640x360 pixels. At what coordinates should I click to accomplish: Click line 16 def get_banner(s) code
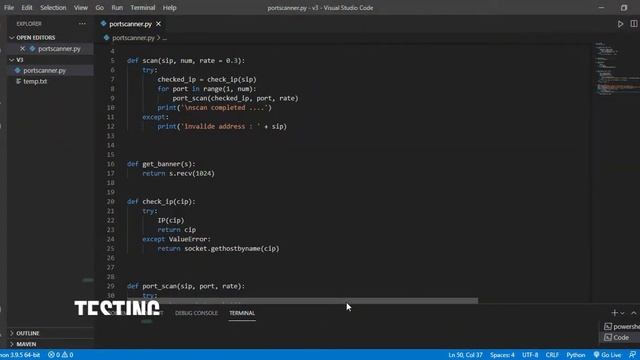click(161, 164)
